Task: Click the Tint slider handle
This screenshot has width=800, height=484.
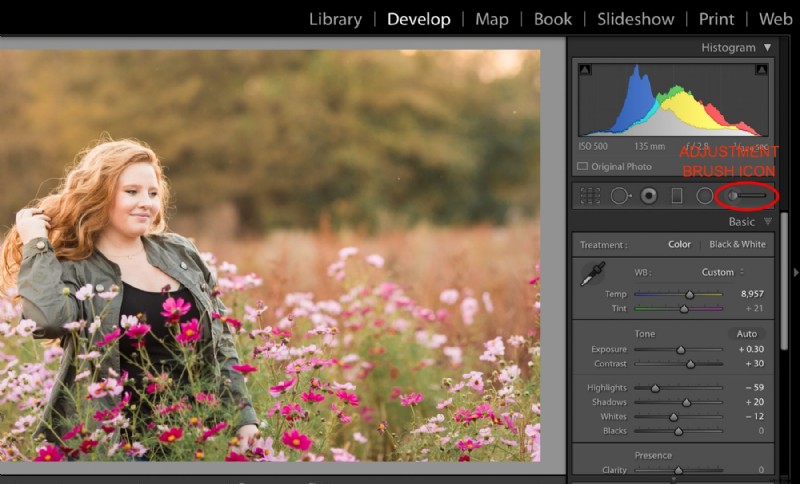Action: [684, 309]
